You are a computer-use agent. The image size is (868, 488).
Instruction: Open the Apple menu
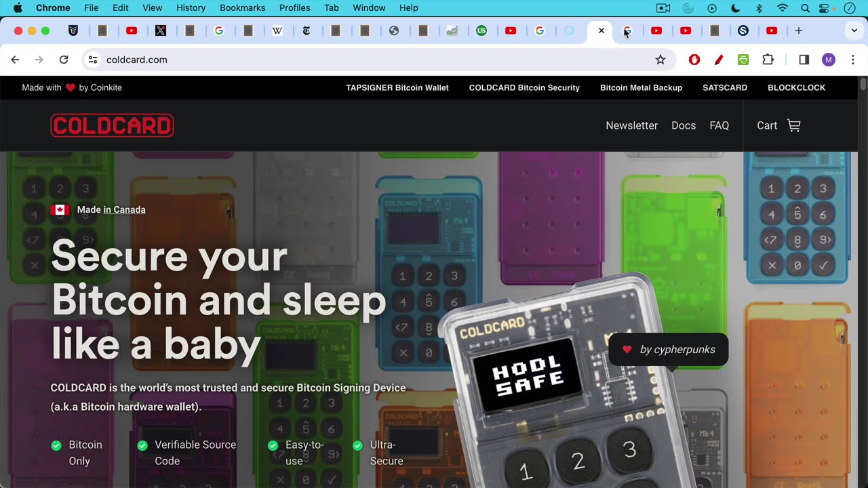point(18,8)
